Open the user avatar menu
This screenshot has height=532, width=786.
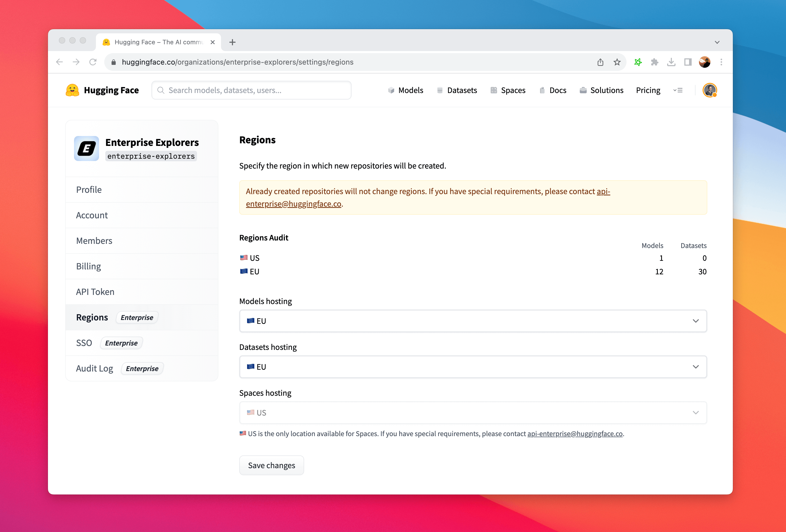click(710, 90)
